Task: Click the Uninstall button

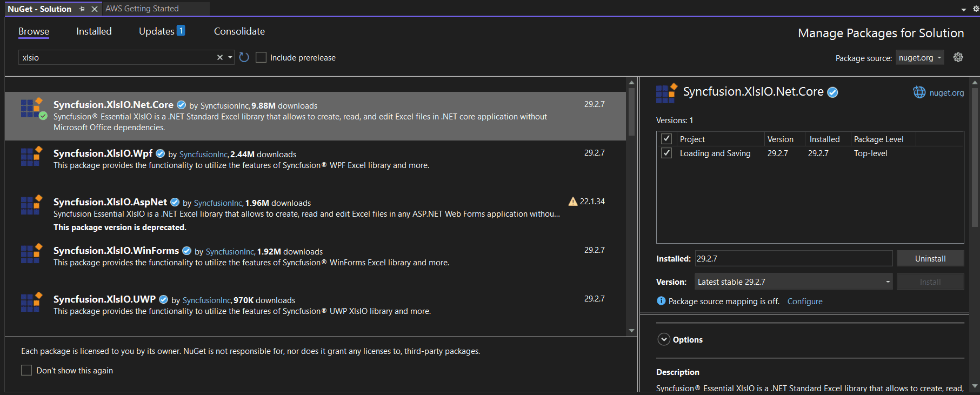Action: click(x=930, y=258)
